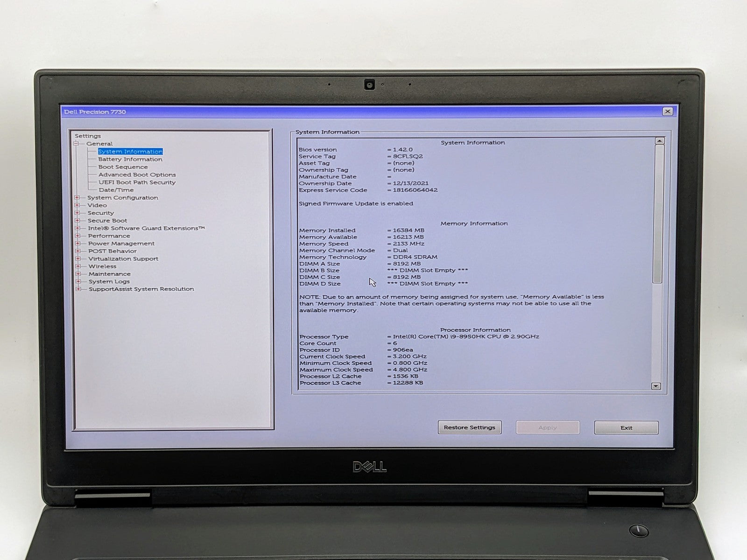Expand the System Logs node
The width and height of the screenshot is (747, 560).
click(78, 281)
